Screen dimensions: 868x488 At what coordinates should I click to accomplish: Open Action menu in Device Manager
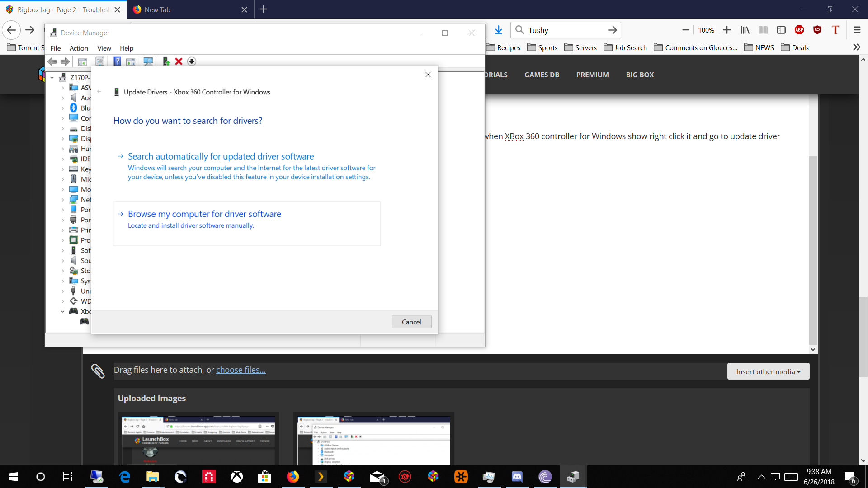[79, 48]
